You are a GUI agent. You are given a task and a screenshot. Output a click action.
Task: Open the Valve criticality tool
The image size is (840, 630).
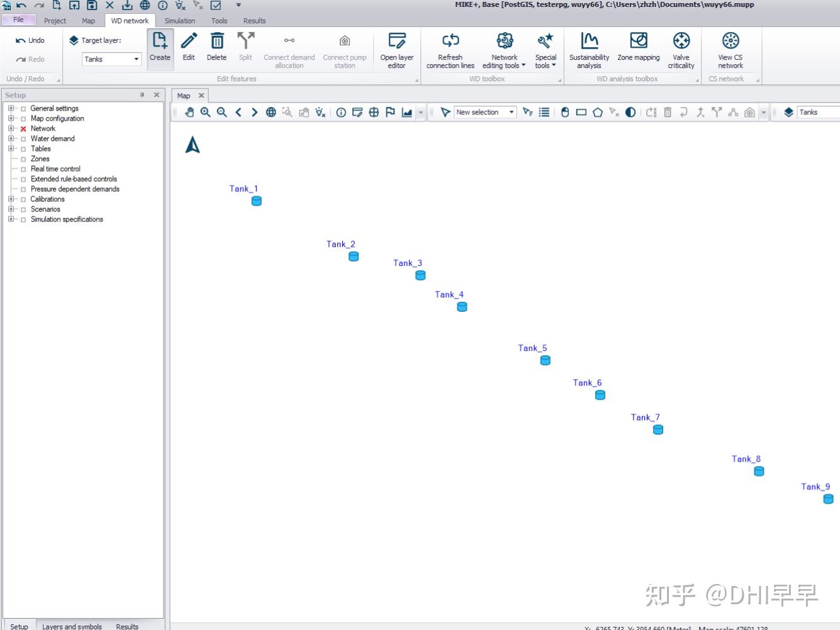[681, 49]
